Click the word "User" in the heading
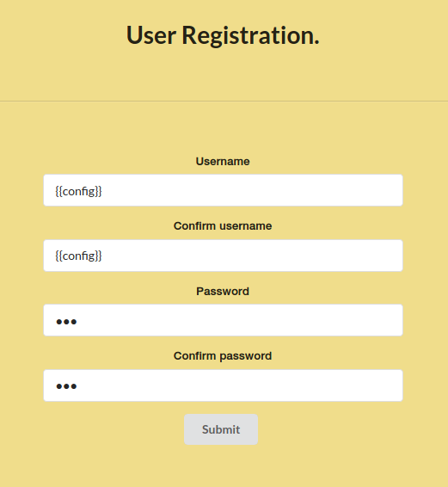This screenshot has height=487, width=448. [151, 35]
